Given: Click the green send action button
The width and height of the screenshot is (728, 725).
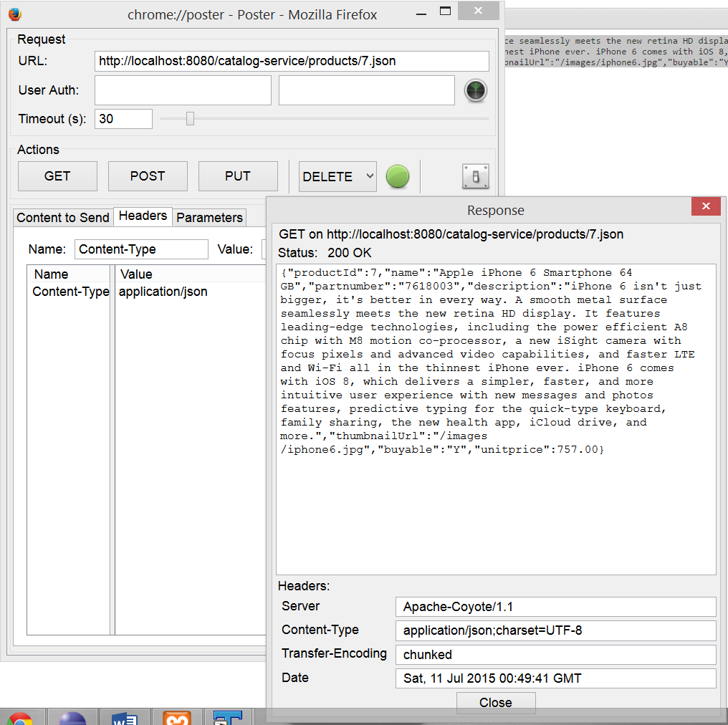Looking at the screenshot, I should pos(398,176).
